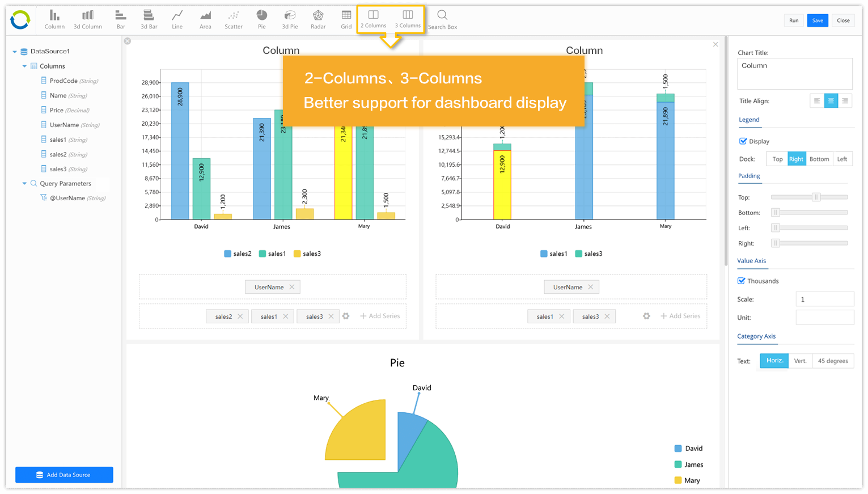Remove sales3 series from left chart
This screenshot has width=868, height=494.
(331, 316)
